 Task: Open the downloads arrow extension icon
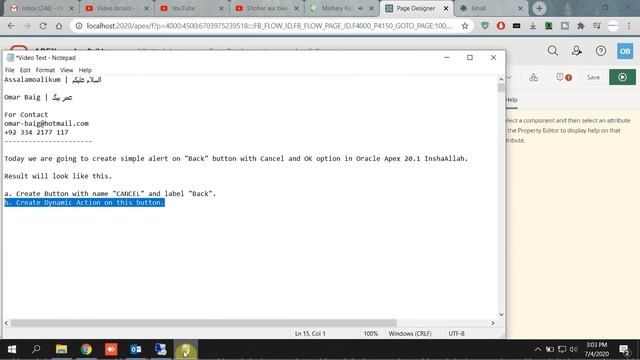(x=533, y=26)
